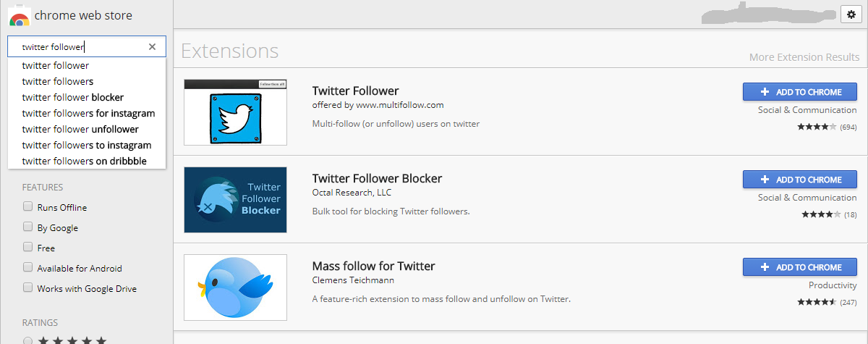Clear the search box with X icon
This screenshot has height=344, width=868.
152,47
